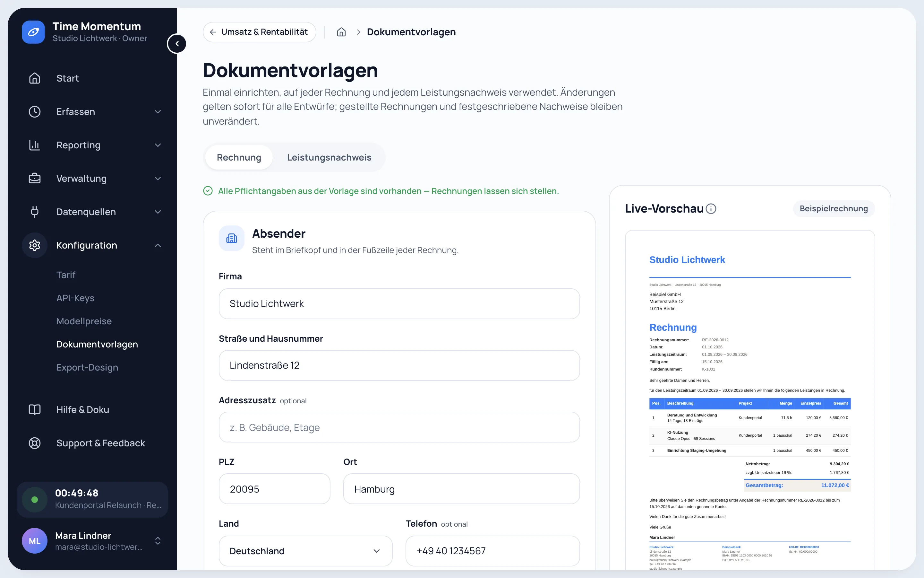Click the Beispielrechnung badge button

[834, 209]
